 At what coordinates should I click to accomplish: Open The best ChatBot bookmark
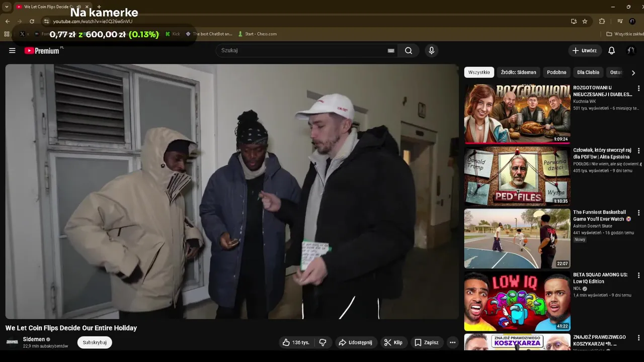pos(209,34)
